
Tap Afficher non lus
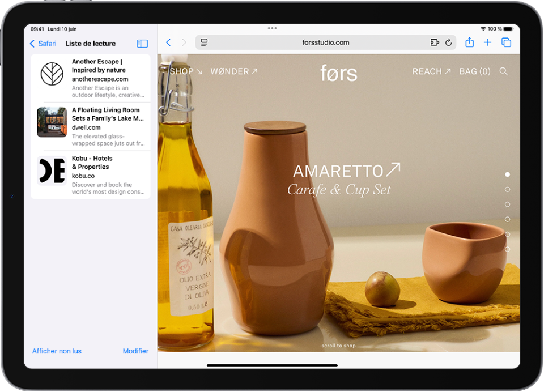[x=57, y=351]
